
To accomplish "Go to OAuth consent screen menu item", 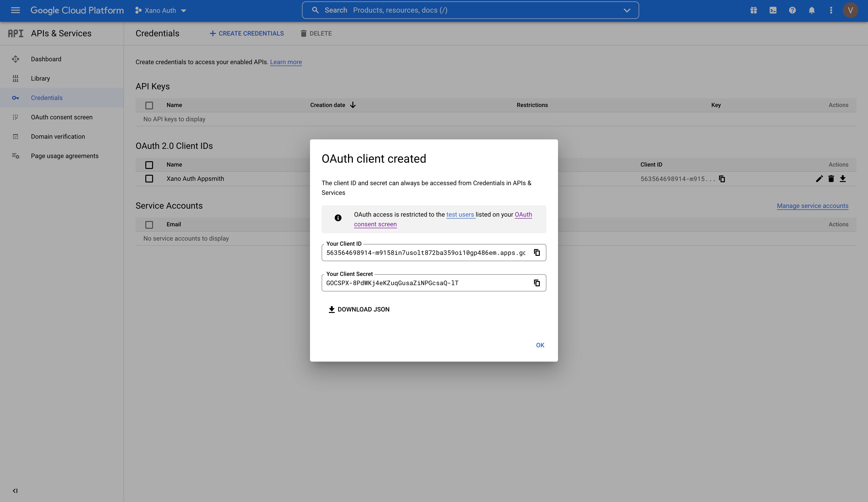I will pos(62,117).
